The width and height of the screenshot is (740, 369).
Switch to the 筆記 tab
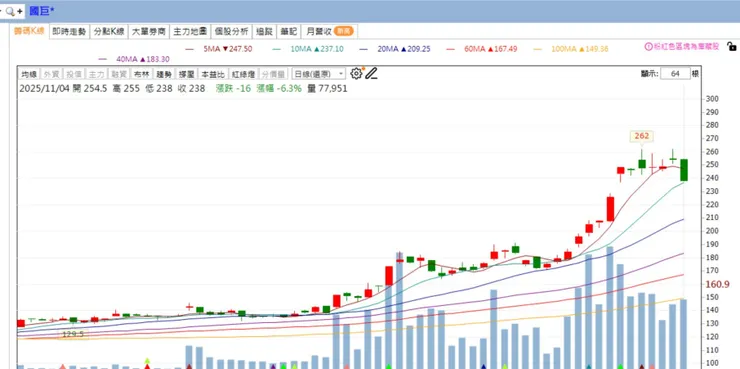(x=288, y=32)
